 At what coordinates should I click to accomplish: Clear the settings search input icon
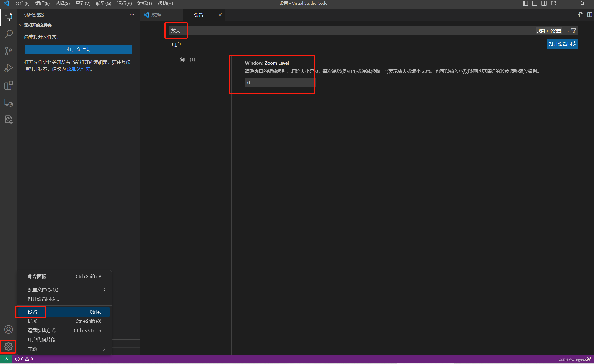567,31
